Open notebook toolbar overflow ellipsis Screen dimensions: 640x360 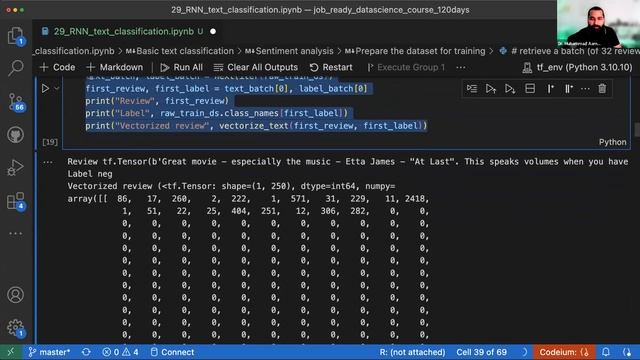[461, 67]
